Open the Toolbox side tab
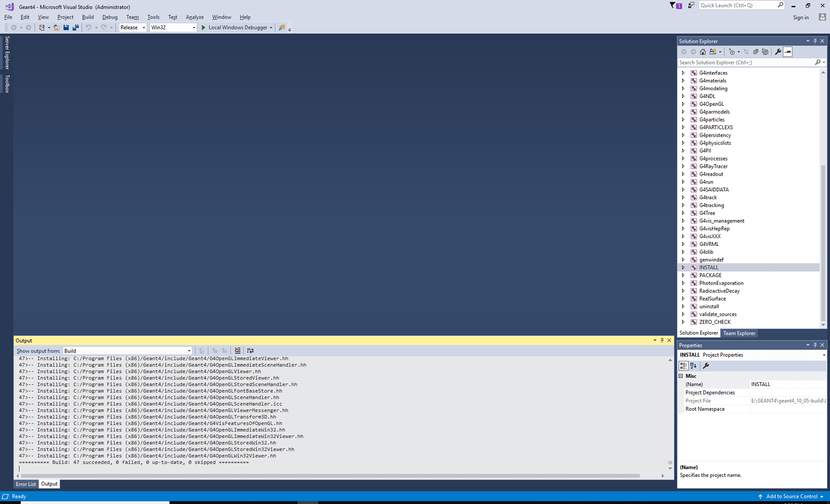830x504 pixels. tap(7, 84)
